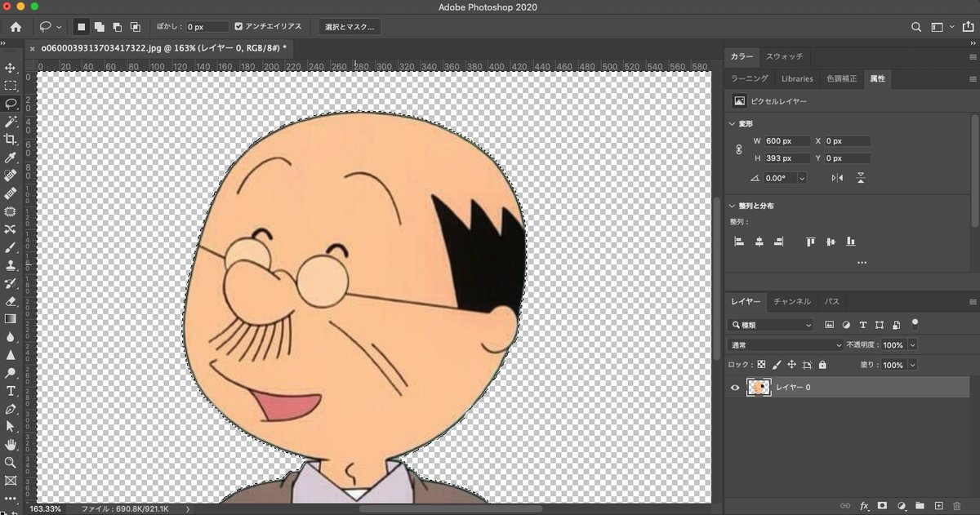Image resolution: width=980 pixels, height=515 pixels.
Task: Toggle pixel layer filter in Layers
Action: 830,325
